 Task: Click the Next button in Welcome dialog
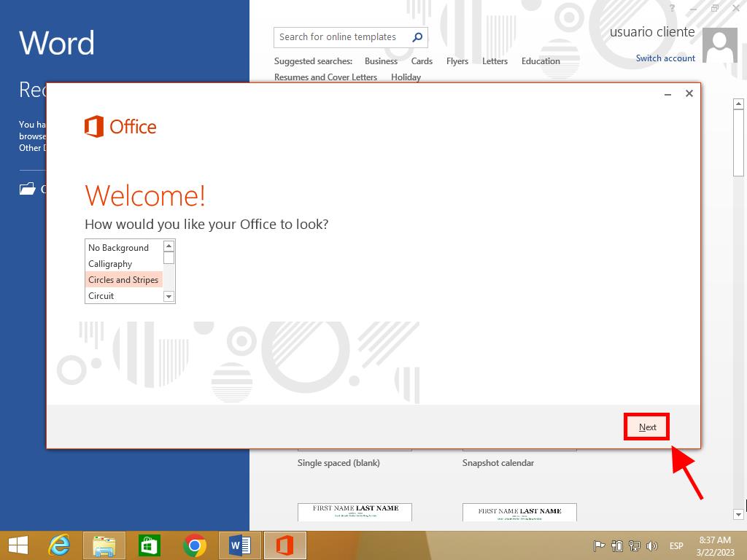[647, 427]
